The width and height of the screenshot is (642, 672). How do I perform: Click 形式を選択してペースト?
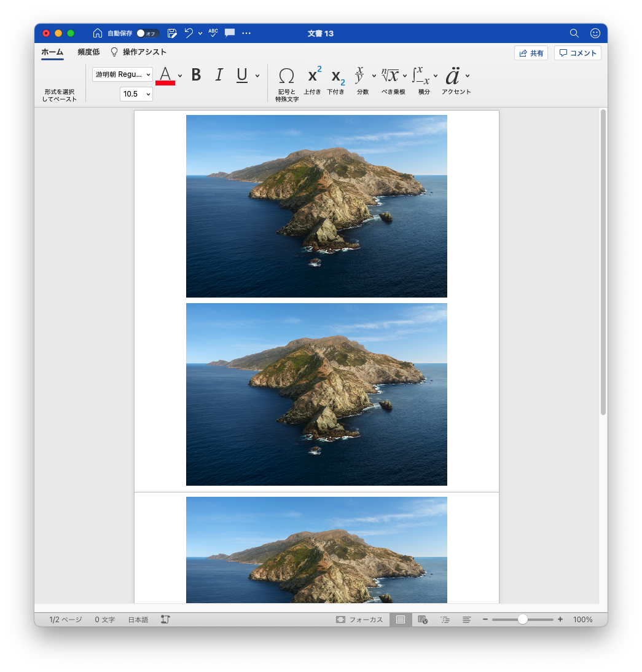[60, 95]
